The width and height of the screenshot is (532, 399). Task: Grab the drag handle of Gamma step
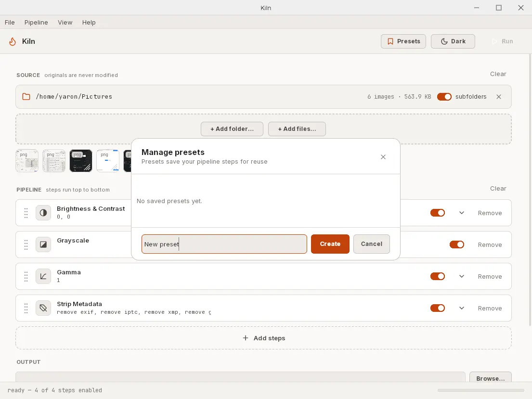(x=26, y=276)
